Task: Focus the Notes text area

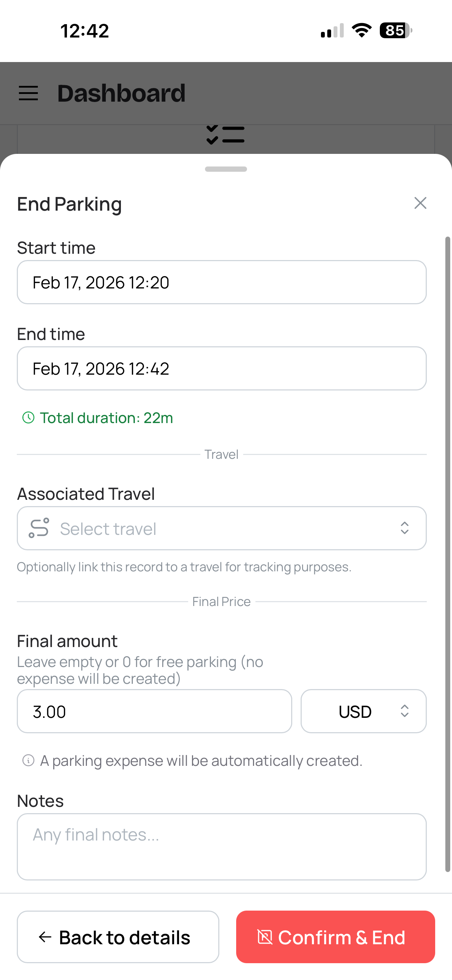Action: [x=221, y=846]
